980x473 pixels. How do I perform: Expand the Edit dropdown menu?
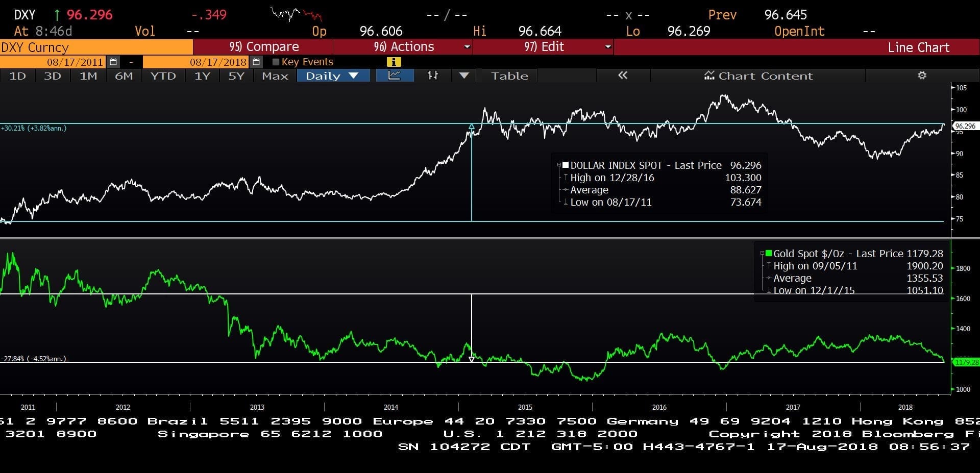607,47
